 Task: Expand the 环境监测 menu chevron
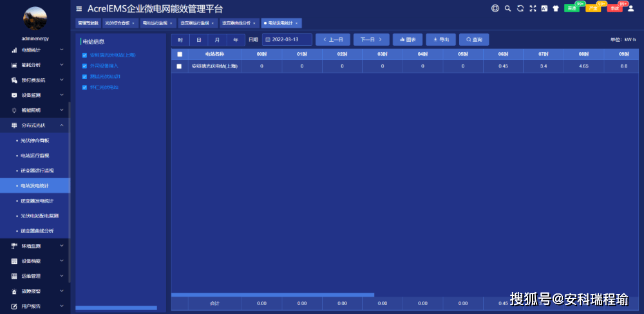pos(62,246)
